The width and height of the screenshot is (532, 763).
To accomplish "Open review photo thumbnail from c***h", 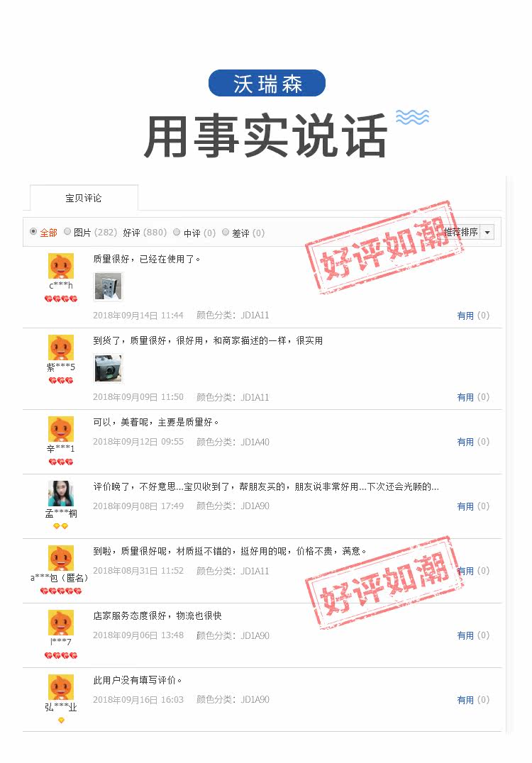I will 108,286.
